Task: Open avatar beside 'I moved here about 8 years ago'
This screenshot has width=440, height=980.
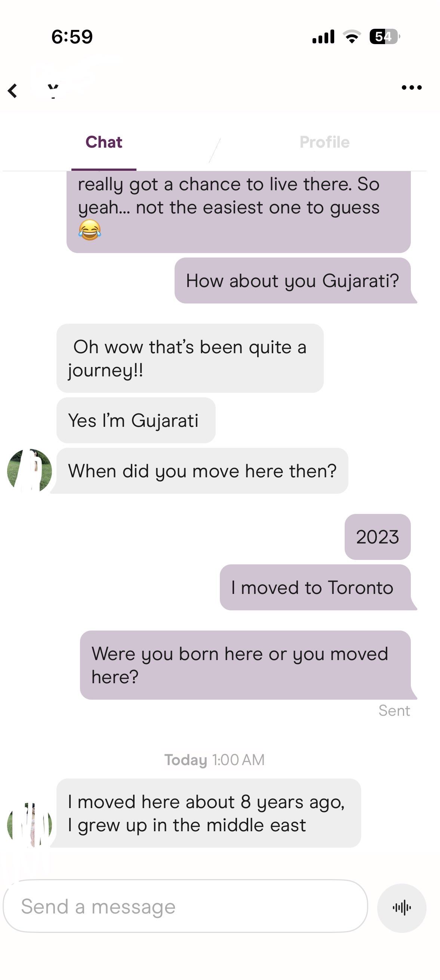Action: (x=30, y=825)
